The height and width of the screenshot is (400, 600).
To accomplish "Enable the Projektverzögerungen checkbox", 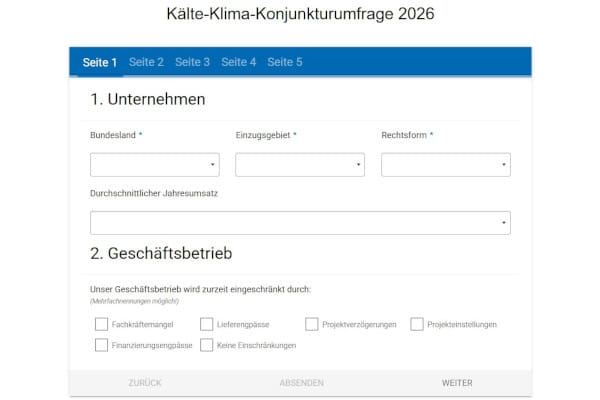I will point(312,324).
